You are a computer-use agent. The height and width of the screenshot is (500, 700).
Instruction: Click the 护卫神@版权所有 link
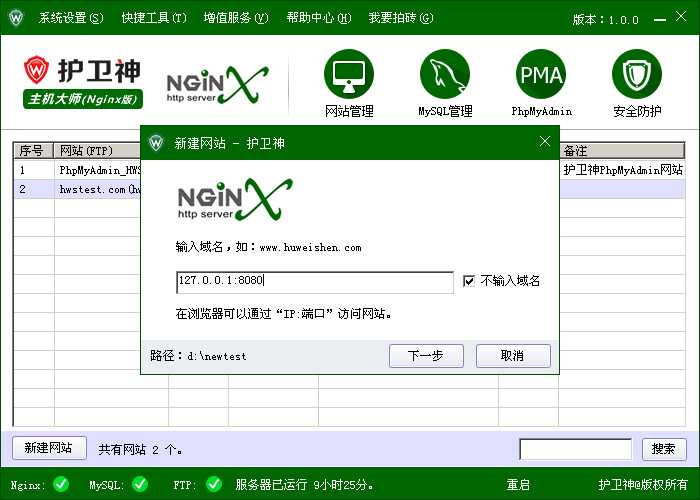(643, 485)
